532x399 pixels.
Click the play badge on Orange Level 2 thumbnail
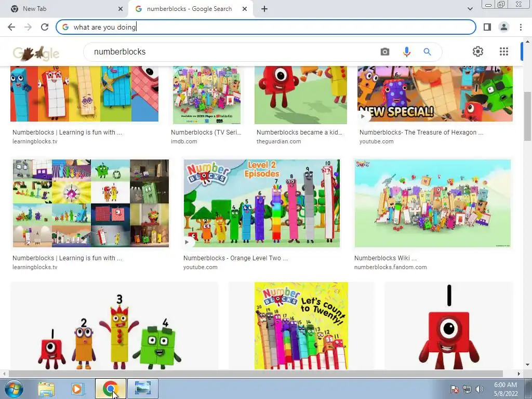[187, 242]
